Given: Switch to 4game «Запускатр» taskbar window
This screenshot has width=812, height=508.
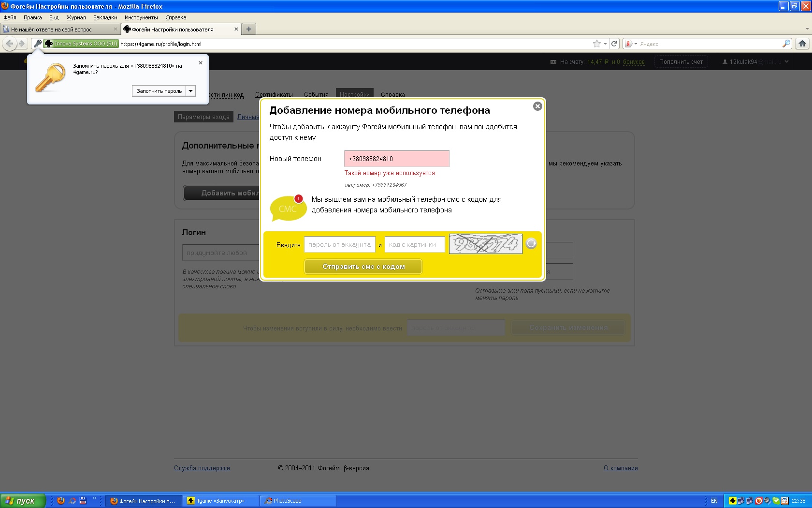Looking at the screenshot, I should pos(221,501).
